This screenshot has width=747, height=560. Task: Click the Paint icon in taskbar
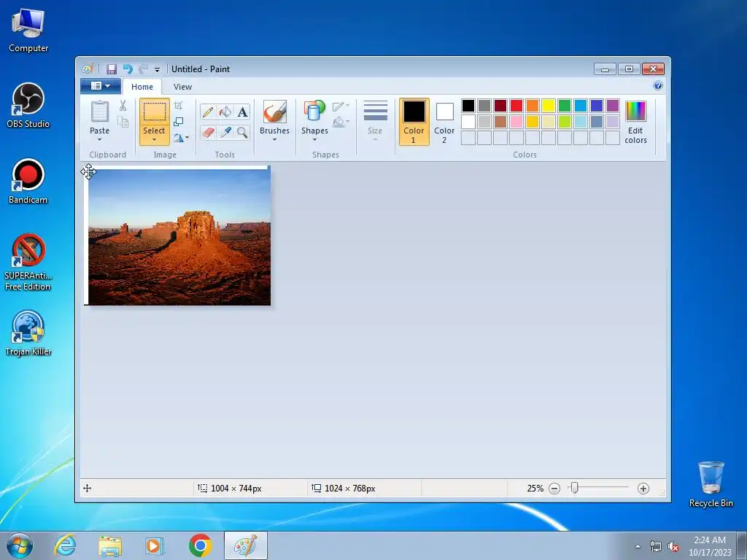click(x=246, y=545)
